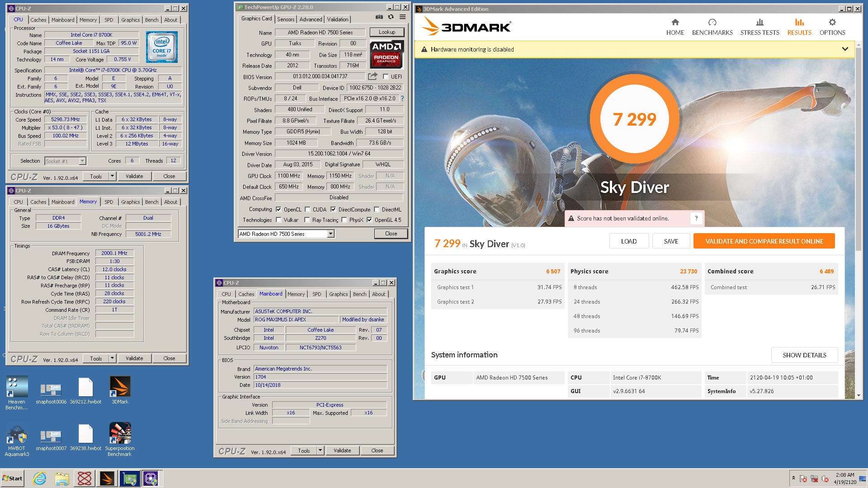The width and height of the screenshot is (868, 488).
Task: Click the LOAD button in 3DMark
Action: (629, 241)
